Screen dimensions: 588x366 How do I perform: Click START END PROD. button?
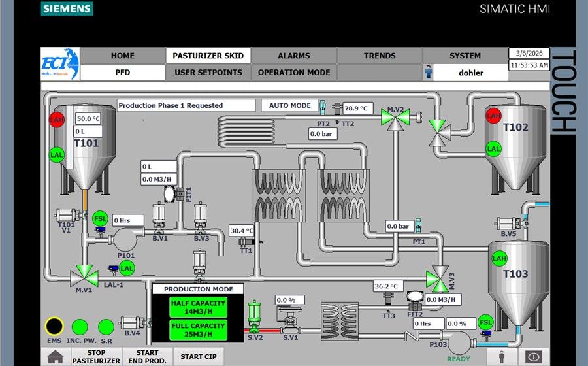coord(148,357)
